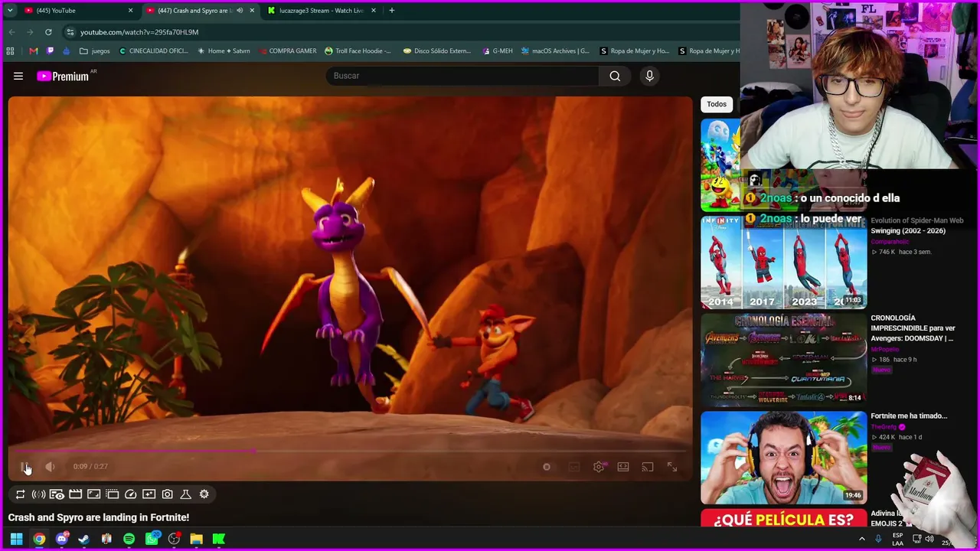Open G-MEH bookmark

pos(498,51)
